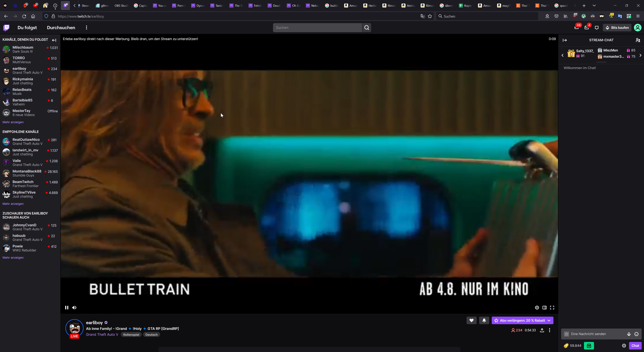The height and width of the screenshot is (352, 644).
Task: Reload the page in the browser
Action: pyautogui.click(x=24, y=16)
